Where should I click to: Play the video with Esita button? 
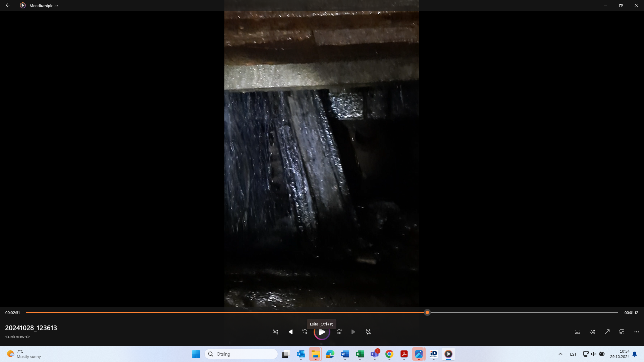point(322,332)
